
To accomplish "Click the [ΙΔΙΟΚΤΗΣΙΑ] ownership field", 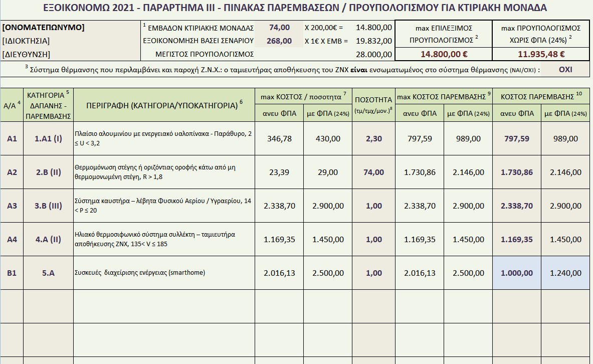I will click(71, 41).
